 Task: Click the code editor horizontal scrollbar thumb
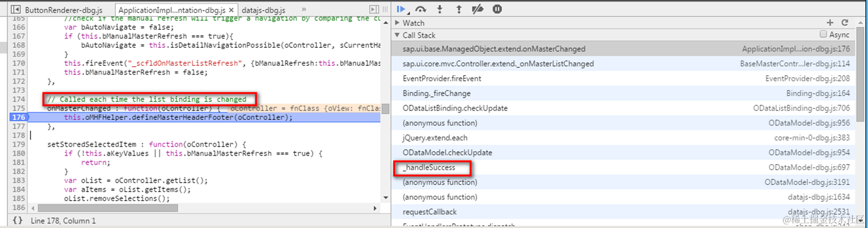tap(108, 208)
